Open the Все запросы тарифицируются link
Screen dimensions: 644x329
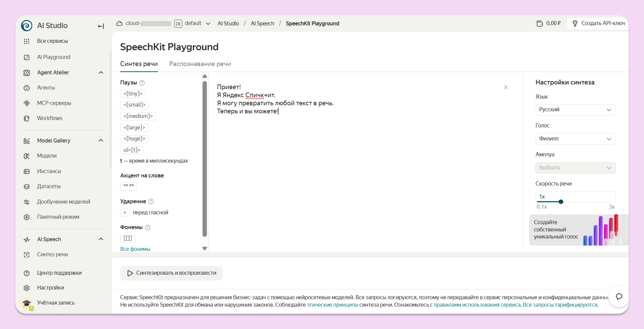point(560,305)
